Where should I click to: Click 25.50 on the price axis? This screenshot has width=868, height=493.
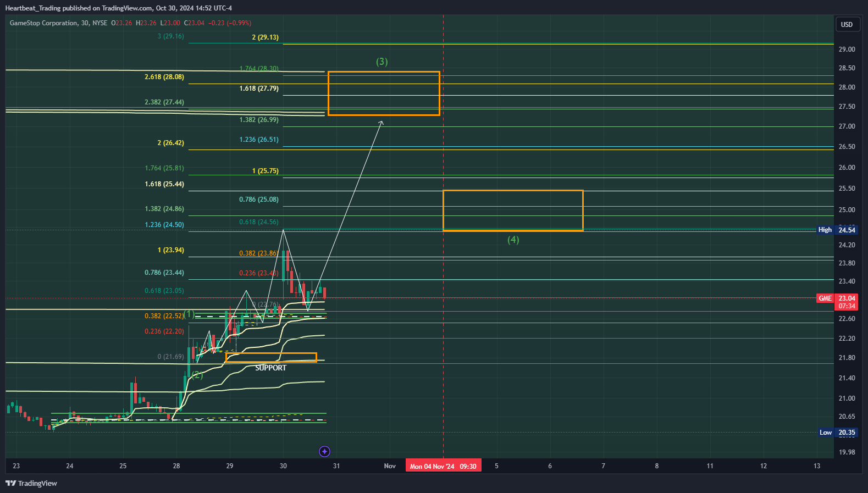(847, 189)
